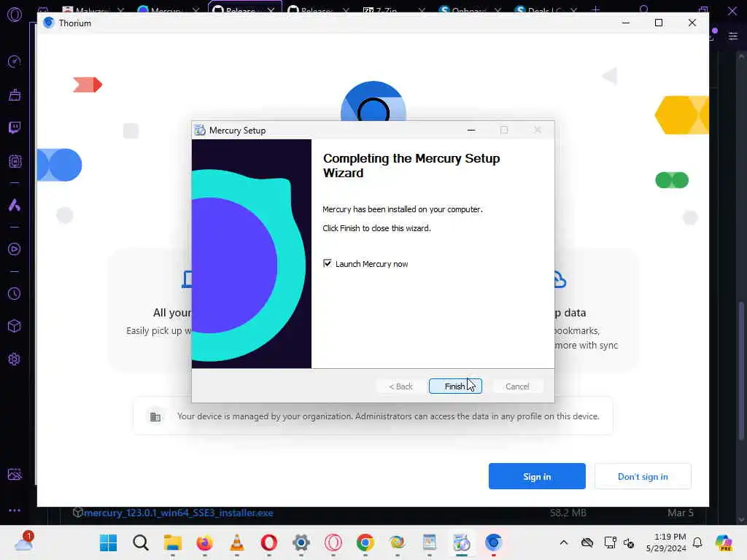Open Extensions cube icon in Opera sidebar
The image size is (747, 560).
coord(15,326)
